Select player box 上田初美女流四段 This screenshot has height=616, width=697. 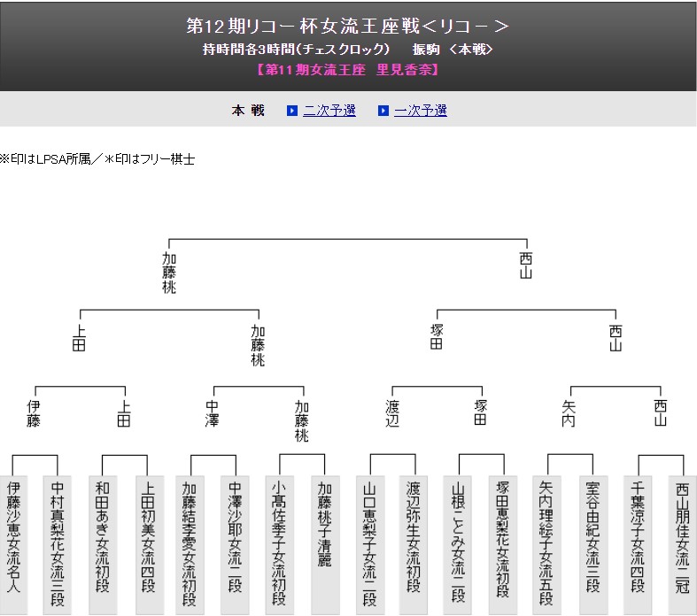pos(148,545)
